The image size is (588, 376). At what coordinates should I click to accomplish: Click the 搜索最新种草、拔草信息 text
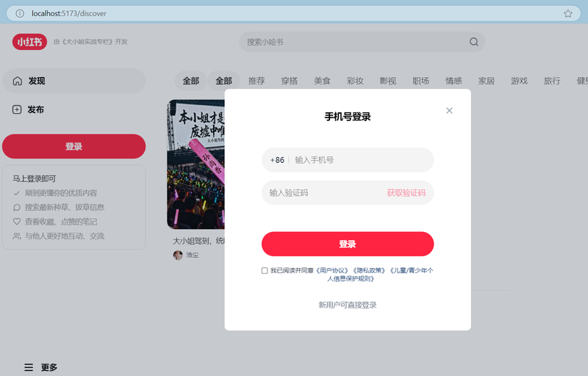pos(65,208)
